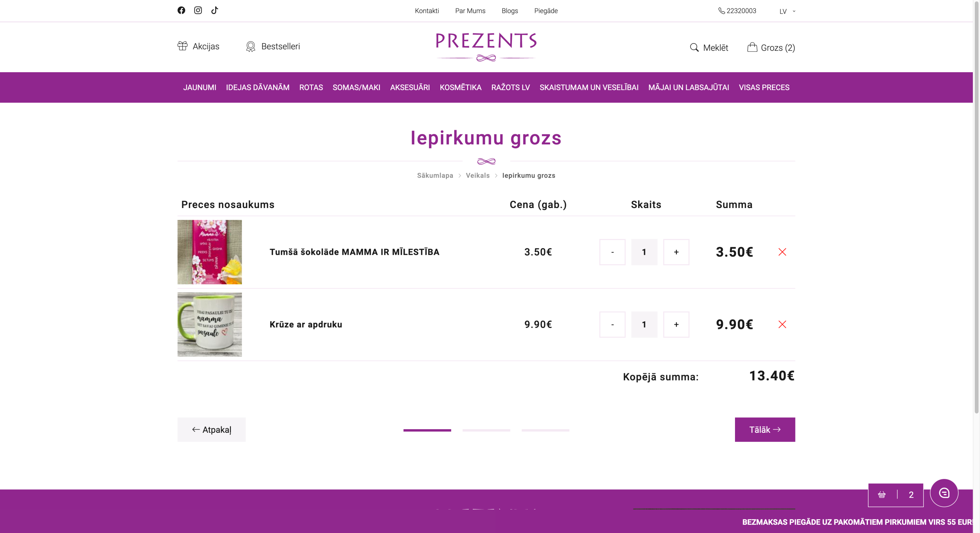Open the mug product thumbnail
This screenshot has height=533, width=980.
210,325
